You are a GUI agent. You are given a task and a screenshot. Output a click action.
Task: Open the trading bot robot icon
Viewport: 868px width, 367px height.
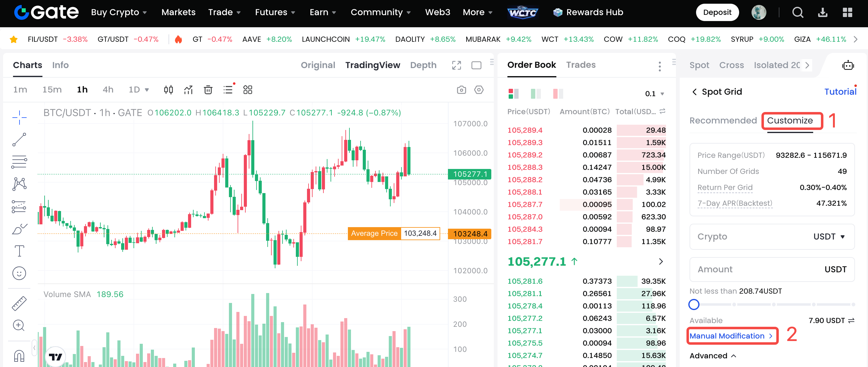(848, 65)
